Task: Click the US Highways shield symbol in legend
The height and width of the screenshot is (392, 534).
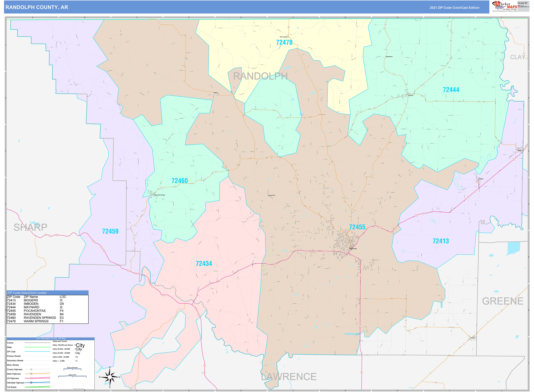Action: 31,378
